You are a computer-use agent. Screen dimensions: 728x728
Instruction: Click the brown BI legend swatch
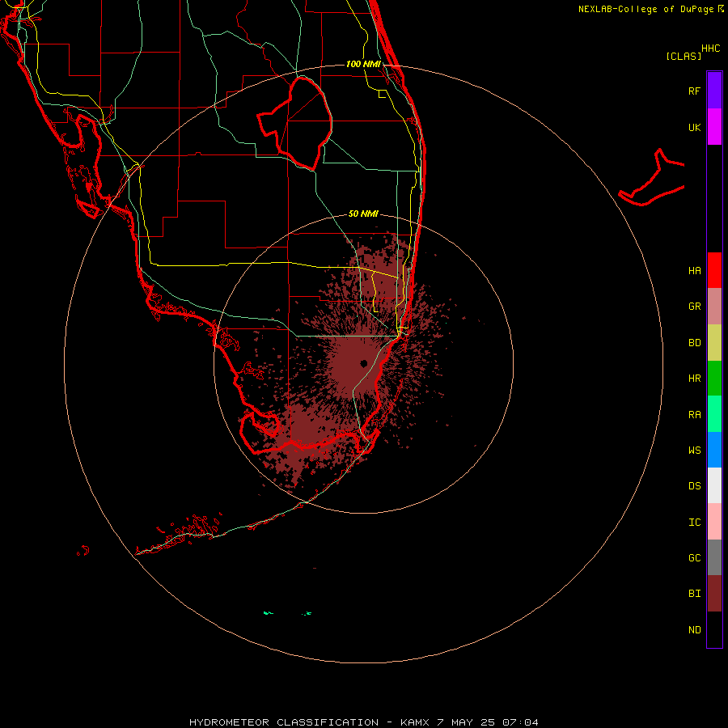click(x=714, y=594)
